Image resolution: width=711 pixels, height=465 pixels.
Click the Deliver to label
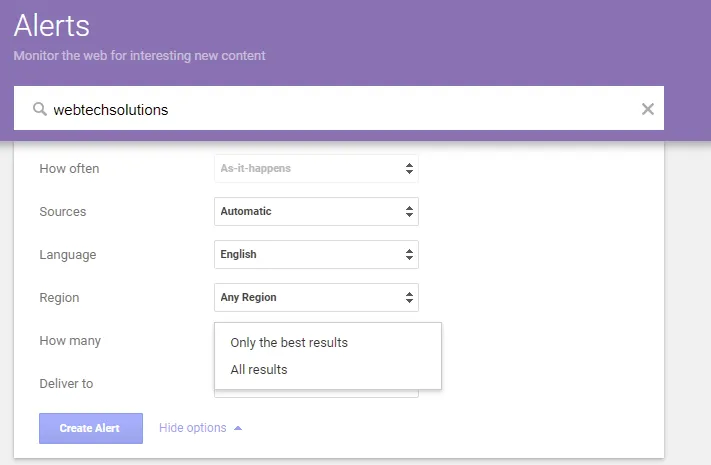pyautogui.click(x=66, y=384)
